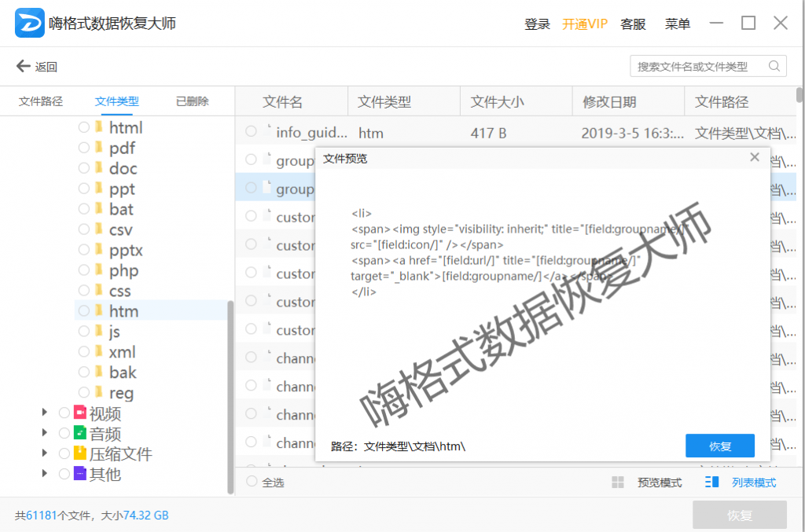805x532 pixels.
Task: Click the html folder icon
Action: (99, 127)
